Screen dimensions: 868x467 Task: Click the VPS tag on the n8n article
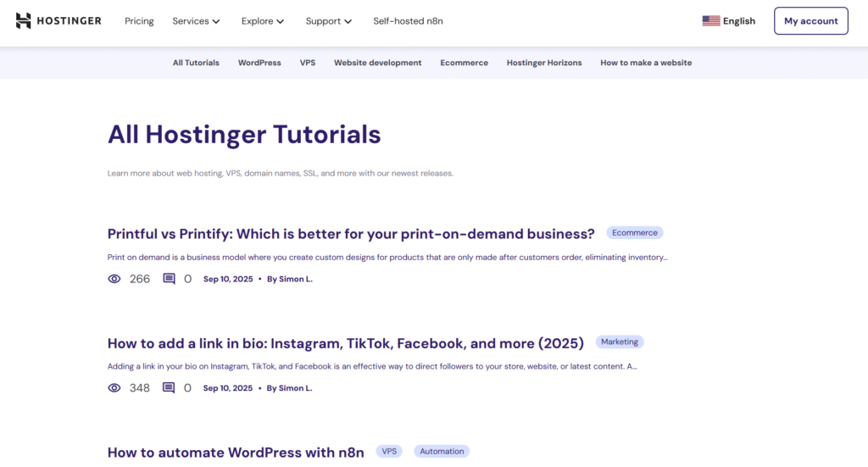coord(389,452)
